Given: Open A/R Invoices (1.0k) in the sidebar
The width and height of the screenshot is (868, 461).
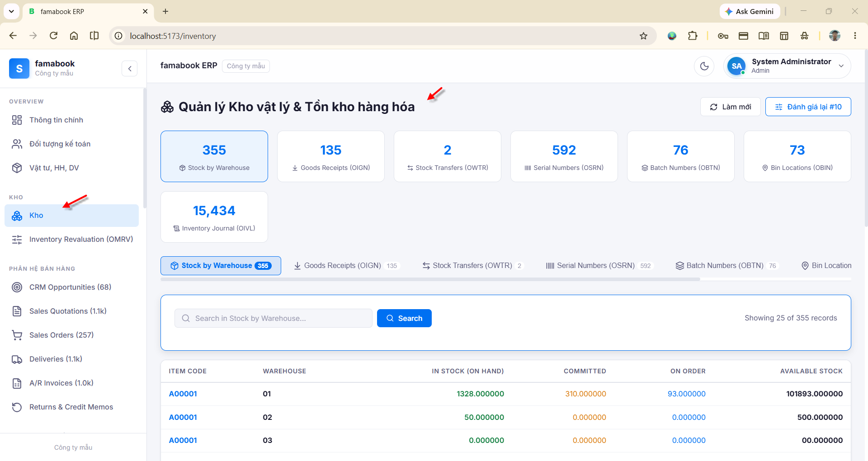Looking at the screenshot, I should pyautogui.click(x=71, y=383).
